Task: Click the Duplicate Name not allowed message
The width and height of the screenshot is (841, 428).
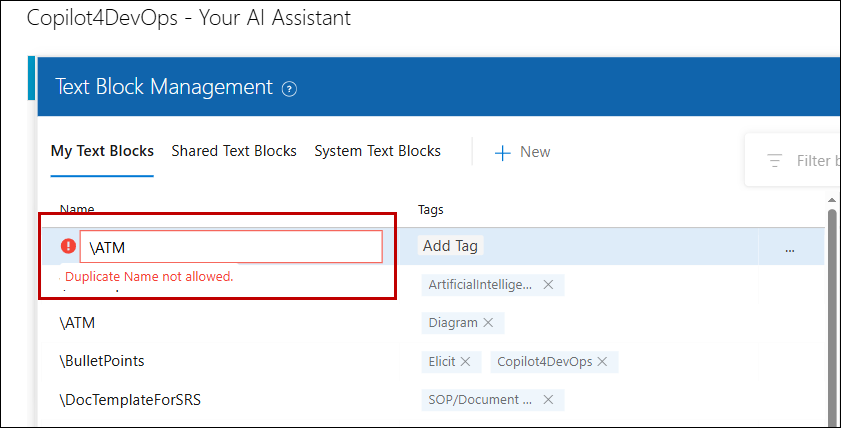Action: [x=149, y=277]
